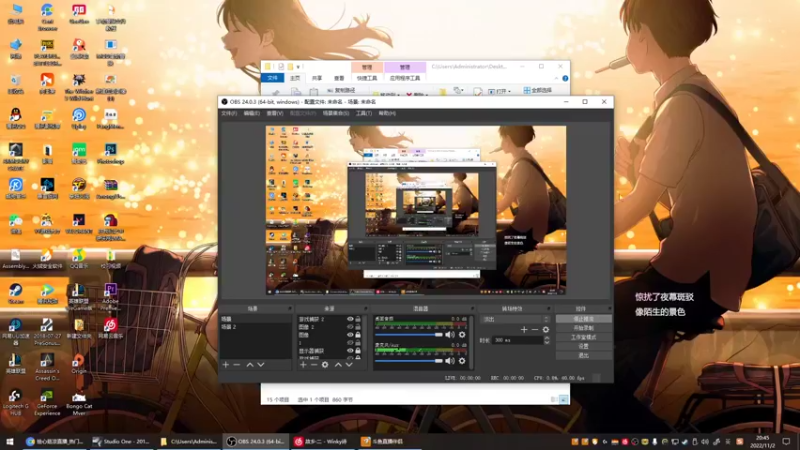
Task: Click transition duration stepper arrows
Action: tap(547, 340)
